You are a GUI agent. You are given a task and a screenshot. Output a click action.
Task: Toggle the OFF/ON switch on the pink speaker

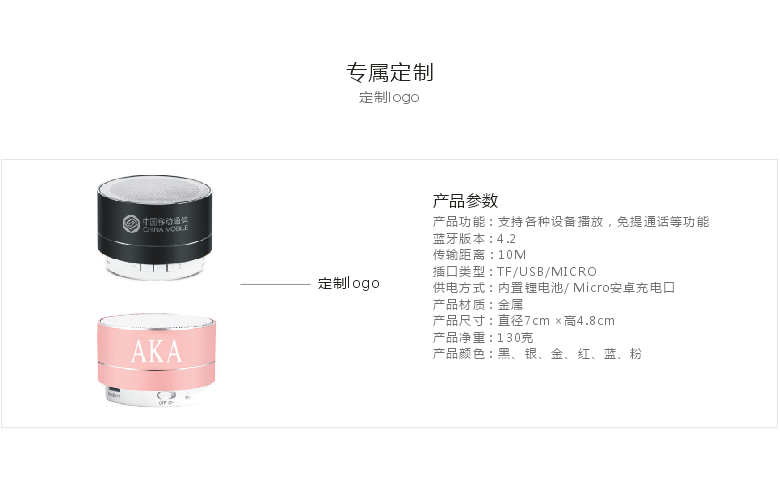(166, 396)
